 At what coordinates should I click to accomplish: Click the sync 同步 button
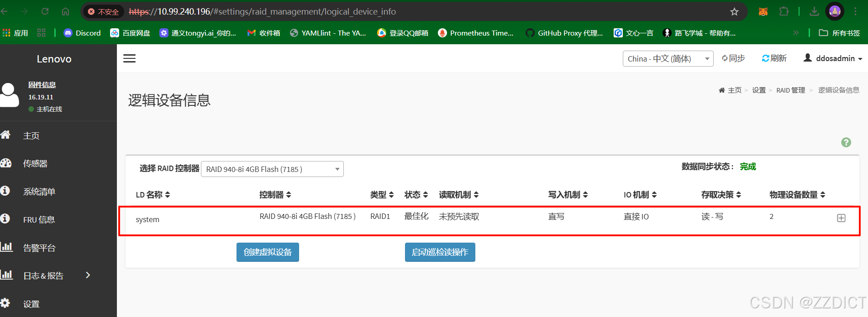click(733, 58)
